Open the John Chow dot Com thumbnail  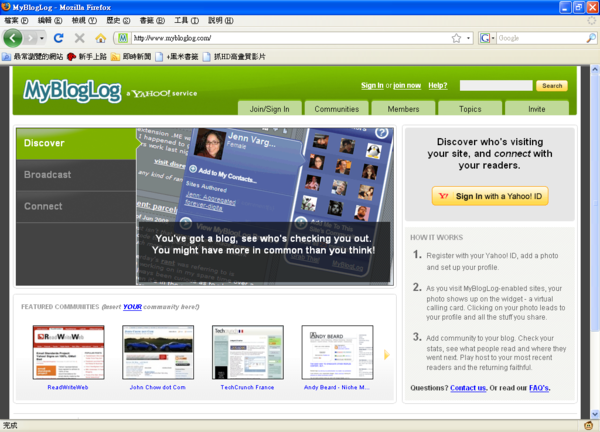[x=158, y=352]
